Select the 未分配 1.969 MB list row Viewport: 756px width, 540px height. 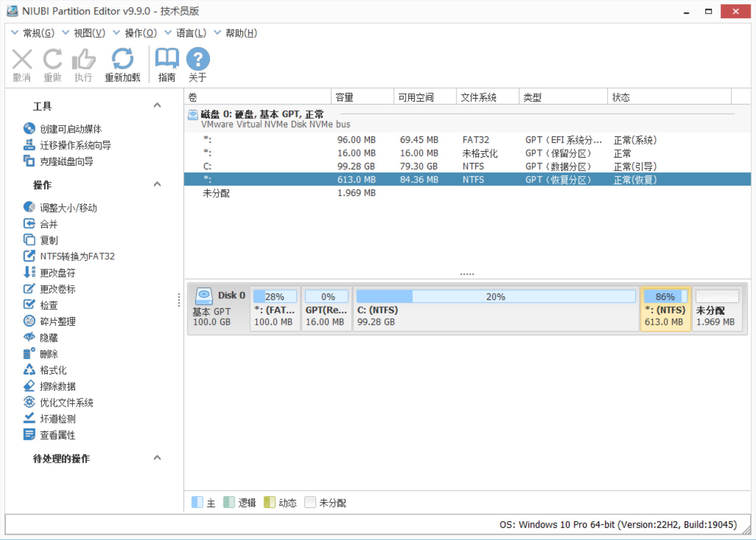pyautogui.click(x=467, y=193)
